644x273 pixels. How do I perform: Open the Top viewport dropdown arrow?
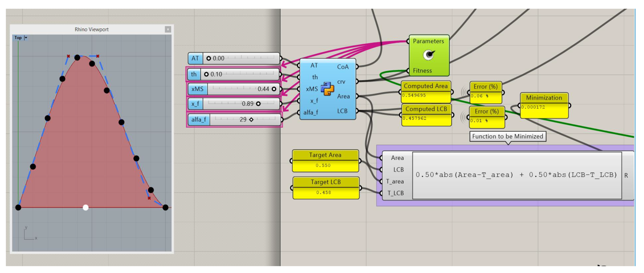coord(26,38)
